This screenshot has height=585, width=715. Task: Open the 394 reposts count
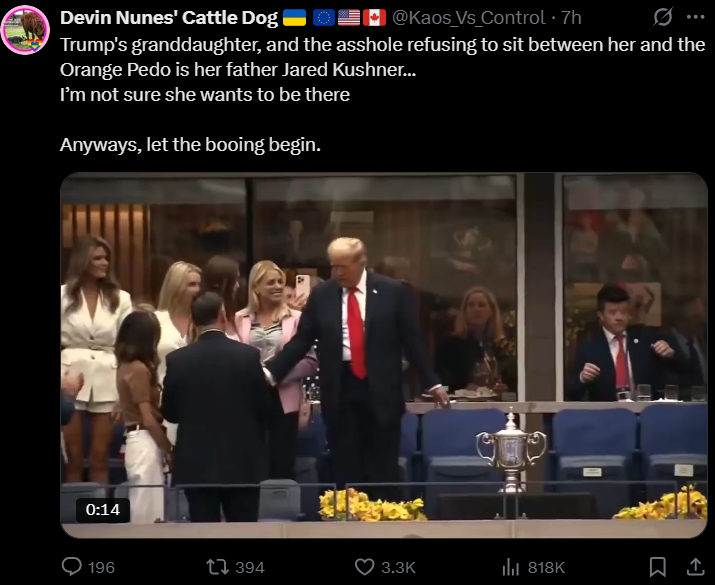pos(250,568)
